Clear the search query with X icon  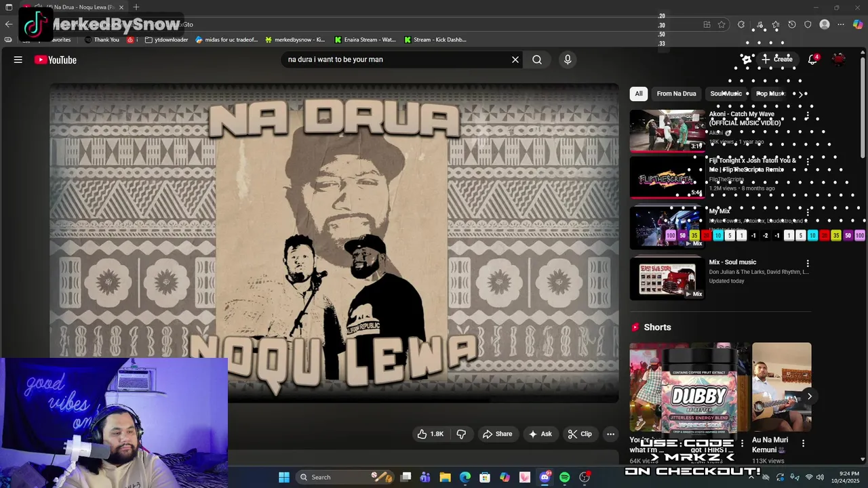click(x=515, y=60)
